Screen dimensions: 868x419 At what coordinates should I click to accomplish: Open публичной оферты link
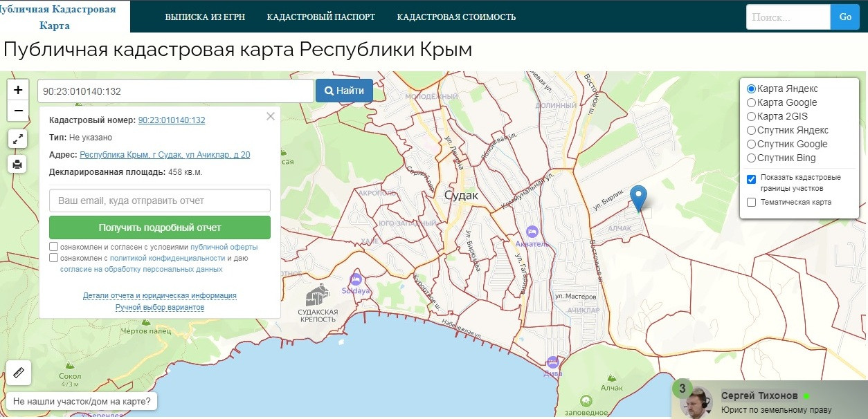click(224, 247)
